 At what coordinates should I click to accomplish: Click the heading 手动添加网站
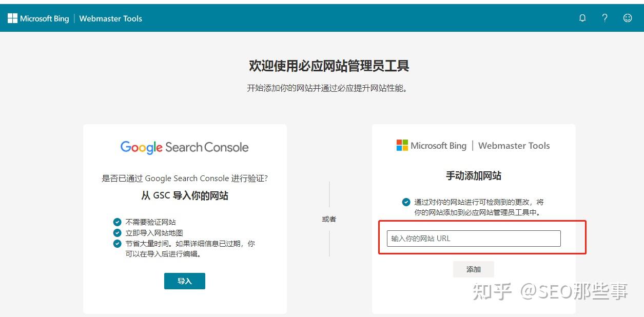(474, 175)
